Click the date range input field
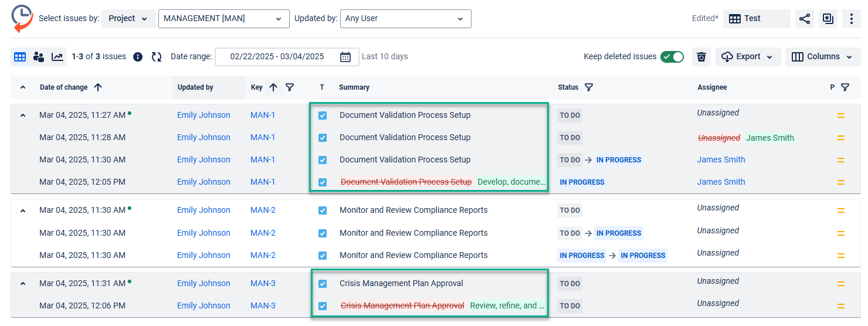Image resolution: width=868 pixels, height=326 pixels. click(x=277, y=57)
